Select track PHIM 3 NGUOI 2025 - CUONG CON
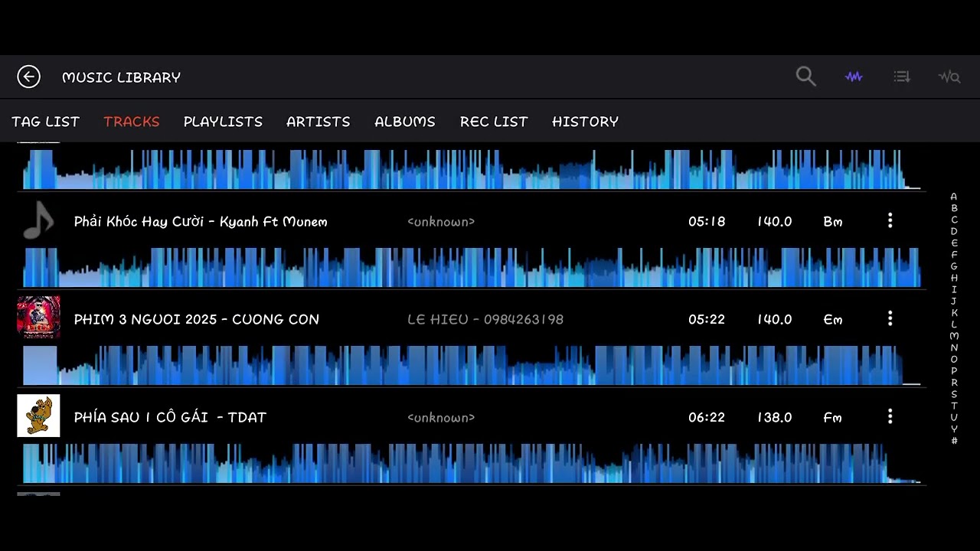This screenshot has height=551, width=980. pyautogui.click(x=197, y=319)
